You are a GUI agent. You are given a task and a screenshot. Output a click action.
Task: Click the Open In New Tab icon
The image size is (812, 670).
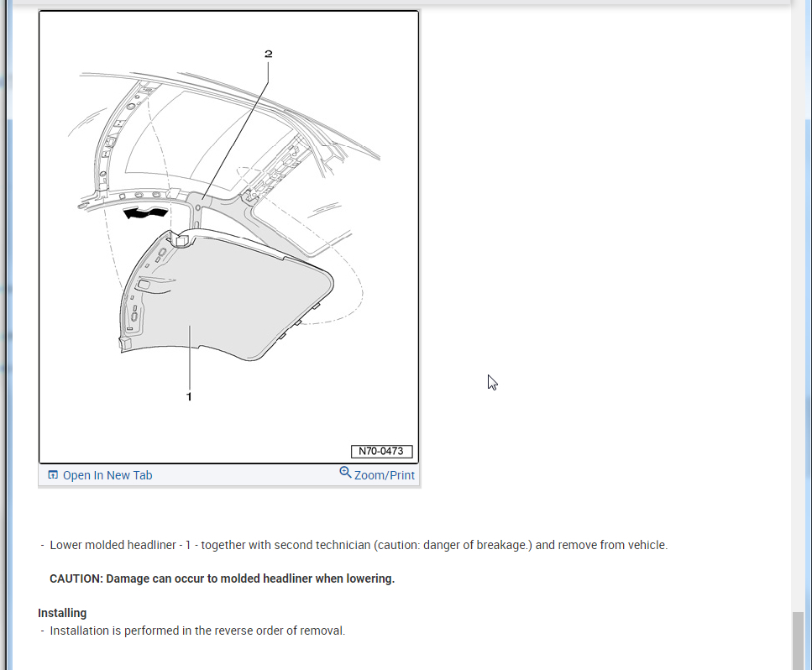[53, 475]
